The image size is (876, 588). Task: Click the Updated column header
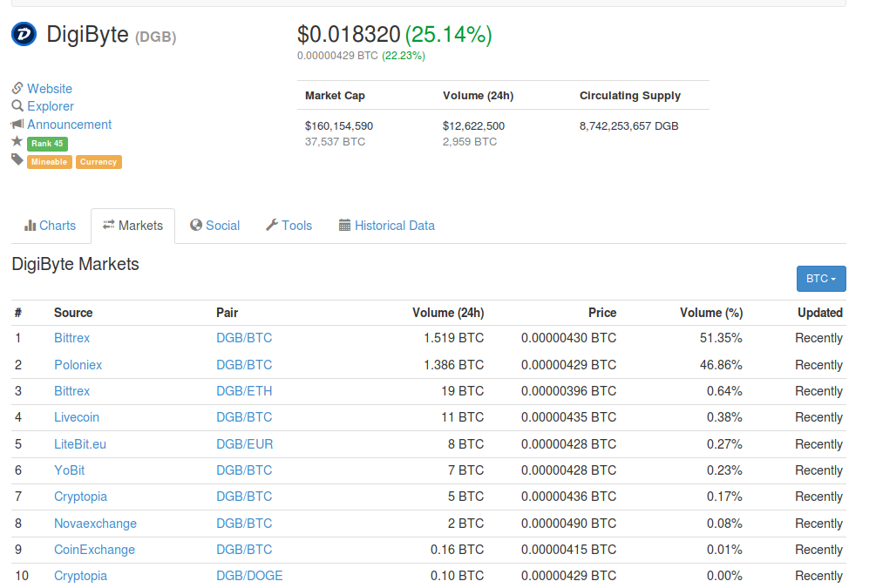tap(820, 313)
